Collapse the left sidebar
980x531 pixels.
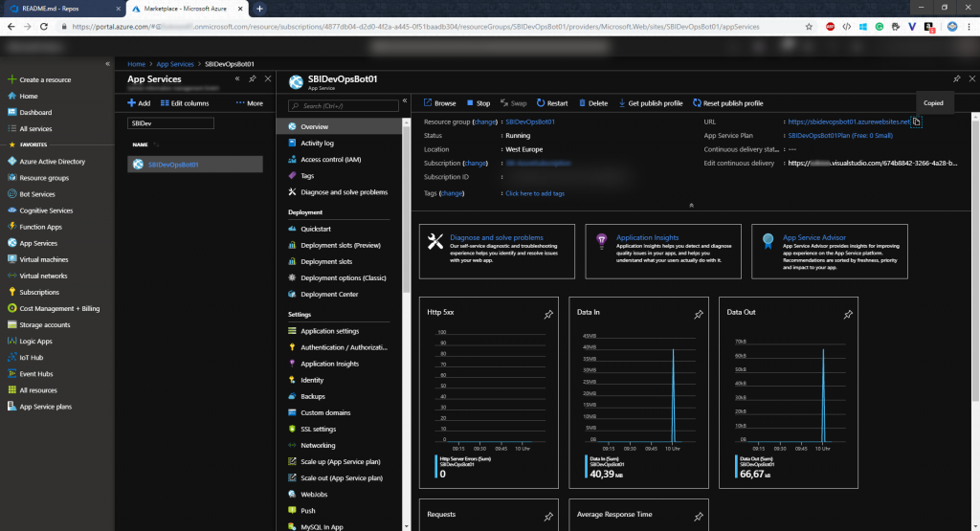point(107,64)
